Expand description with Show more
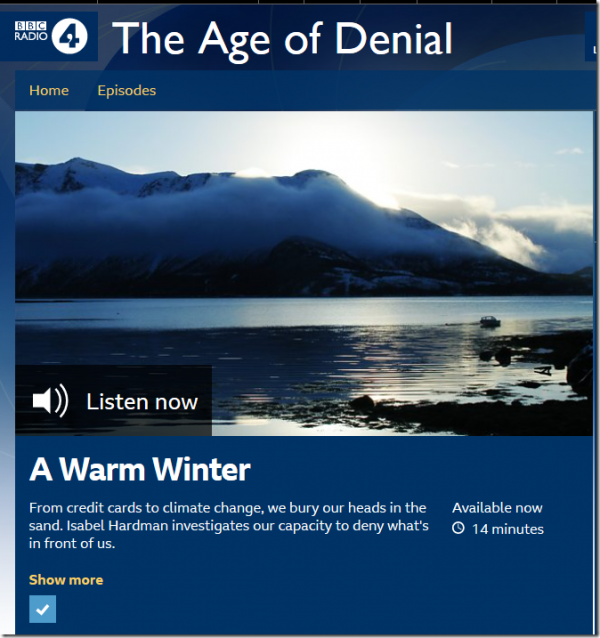 coord(66,580)
